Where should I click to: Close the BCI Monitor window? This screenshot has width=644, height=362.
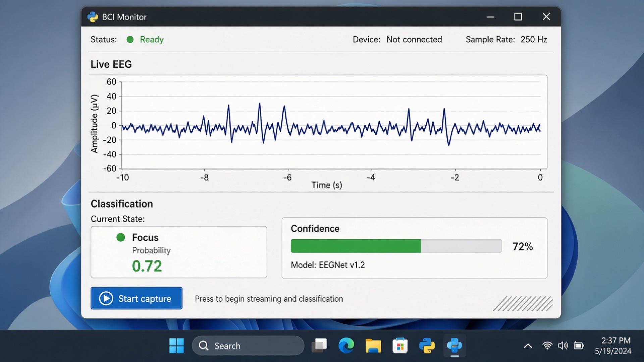point(546,17)
